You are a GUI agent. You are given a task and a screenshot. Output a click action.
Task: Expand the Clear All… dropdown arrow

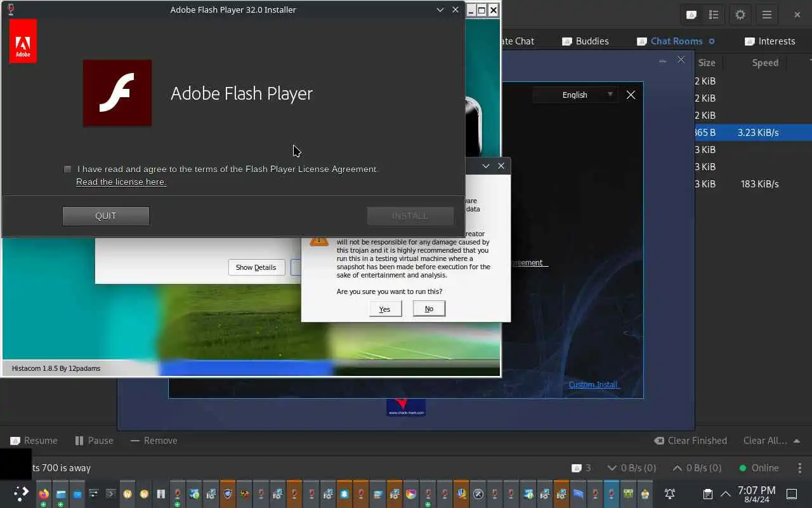click(797, 441)
